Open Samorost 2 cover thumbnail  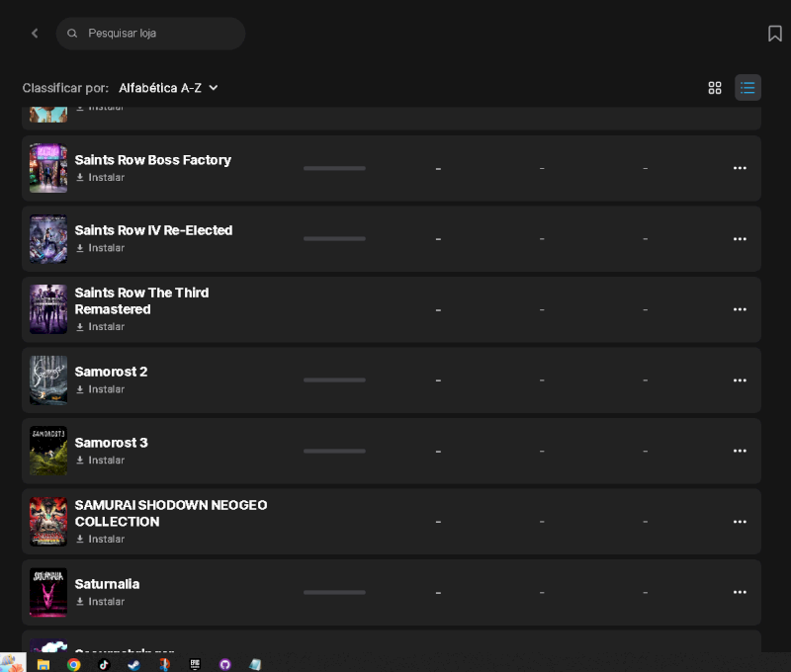(48, 380)
